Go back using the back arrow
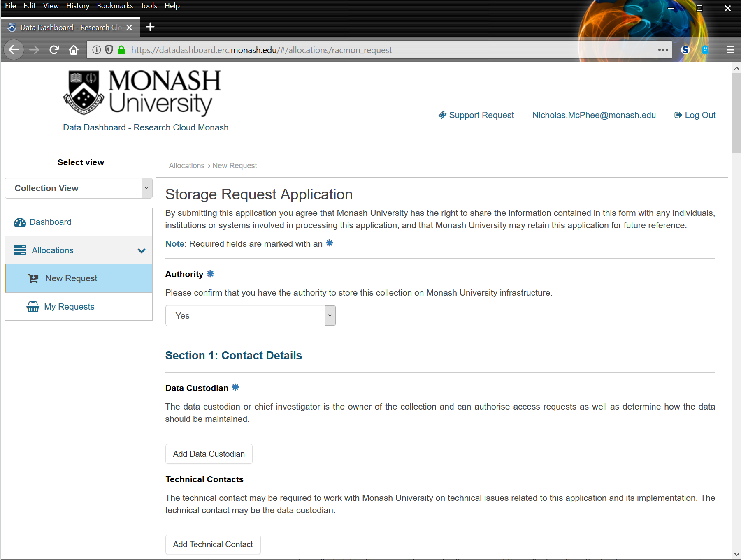 click(14, 50)
